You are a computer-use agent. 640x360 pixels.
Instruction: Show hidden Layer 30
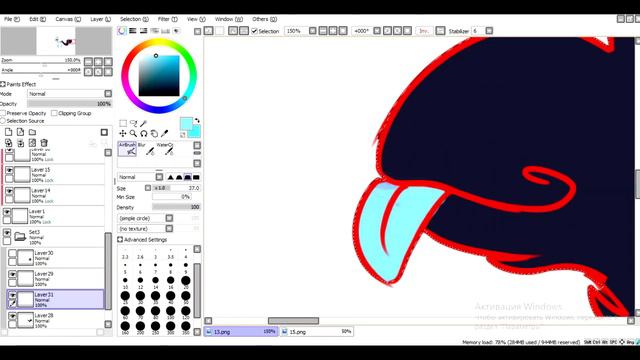pyautogui.click(x=12, y=254)
